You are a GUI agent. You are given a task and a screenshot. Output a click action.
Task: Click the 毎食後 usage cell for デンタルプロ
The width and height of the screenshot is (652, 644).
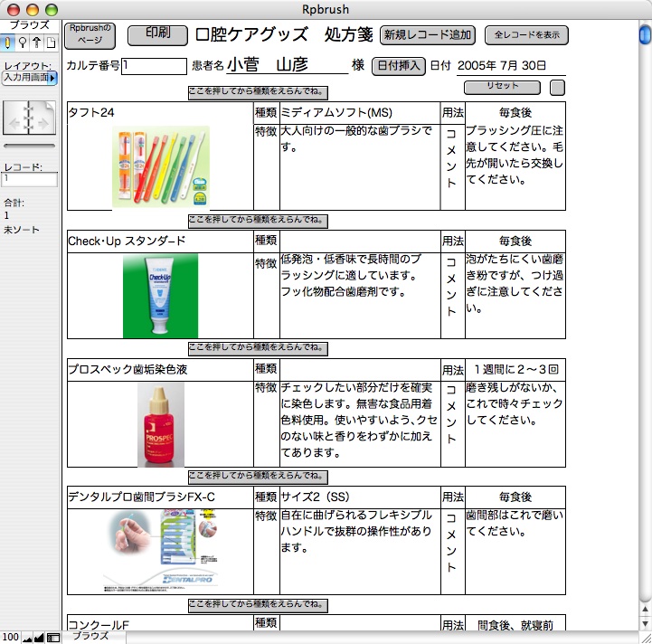(515, 497)
